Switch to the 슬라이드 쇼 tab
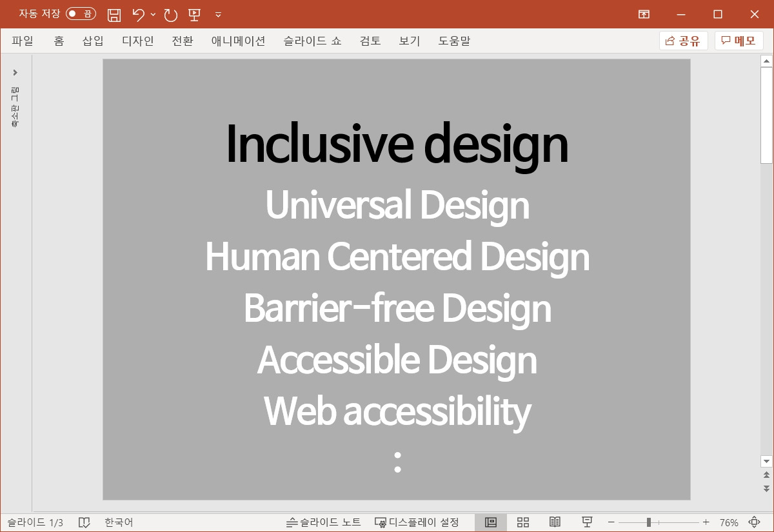The width and height of the screenshot is (774, 532). click(312, 41)
